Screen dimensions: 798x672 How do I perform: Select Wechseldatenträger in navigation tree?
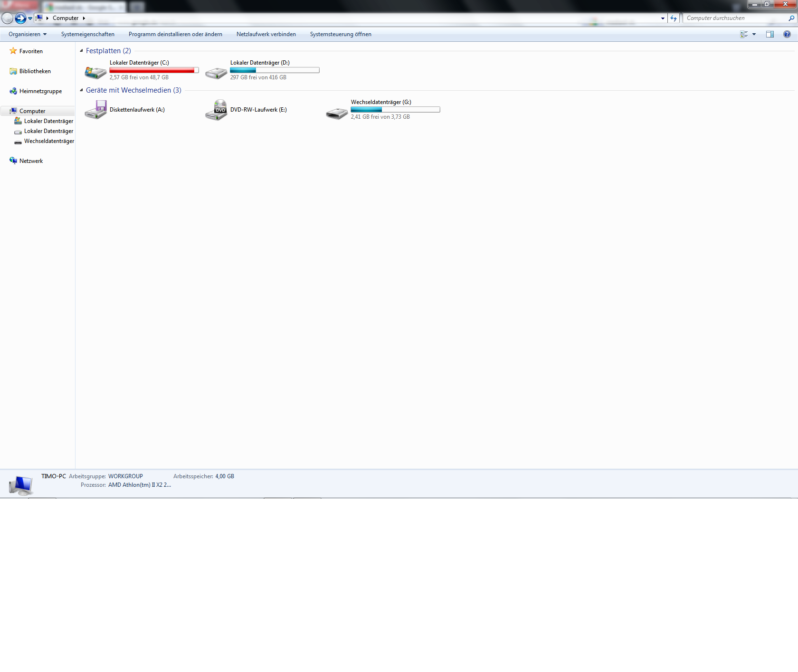click(49, 141)
